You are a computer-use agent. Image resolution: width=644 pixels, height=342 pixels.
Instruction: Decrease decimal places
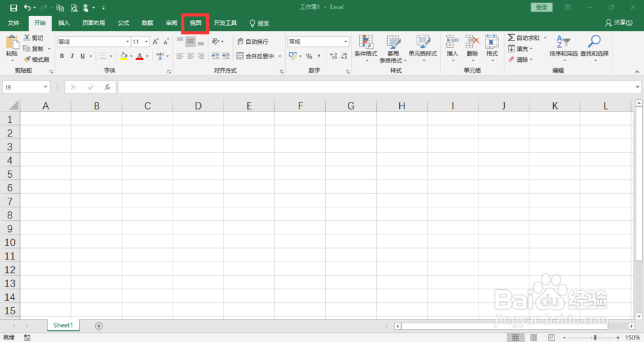[344, 56]
